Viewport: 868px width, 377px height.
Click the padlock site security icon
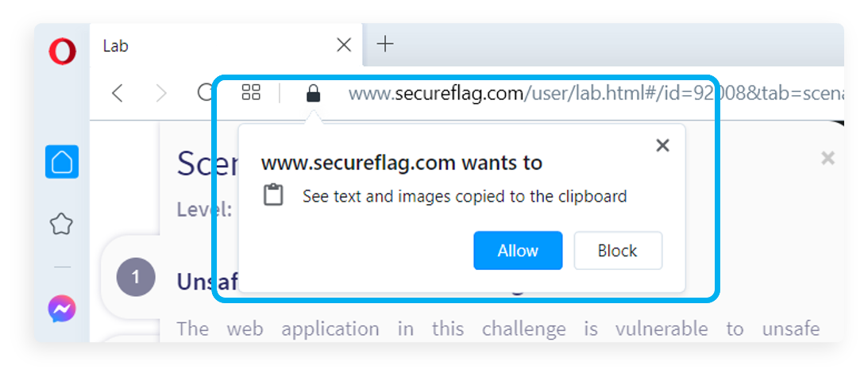point(314,93)
